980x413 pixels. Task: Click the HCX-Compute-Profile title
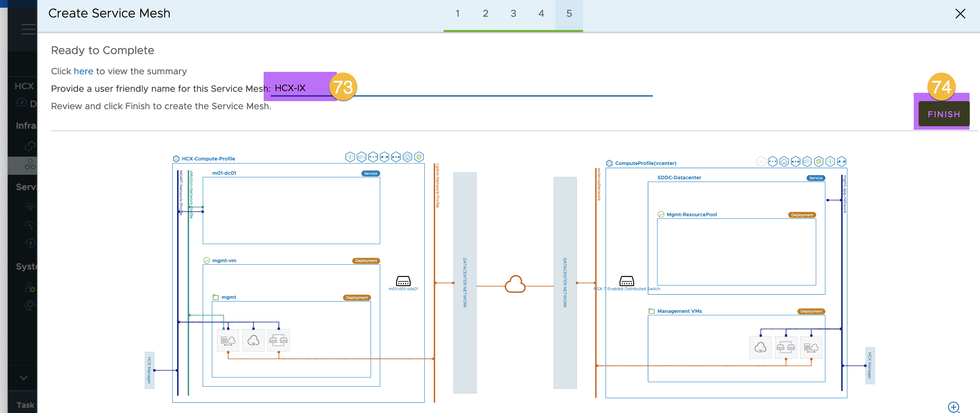pyautogui.click(x=208, y=159)
